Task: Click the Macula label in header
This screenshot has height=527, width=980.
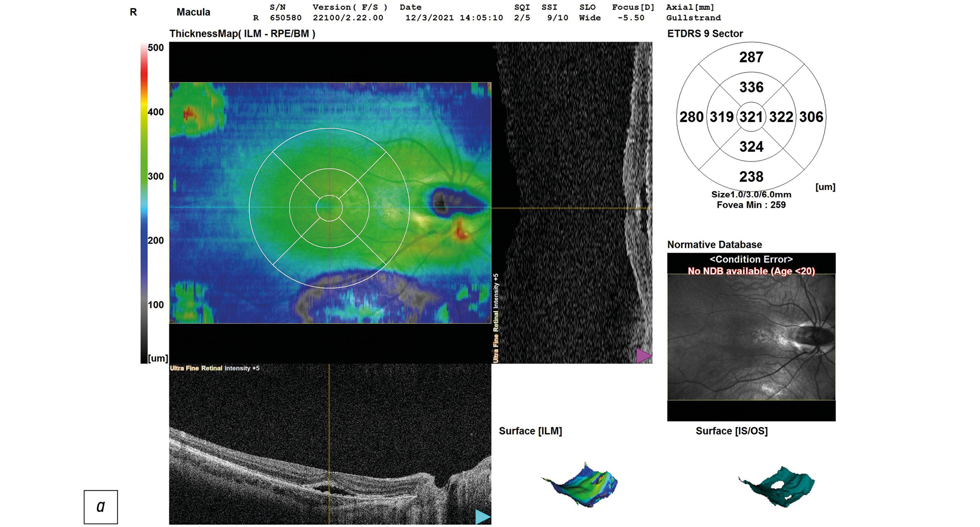Action: pyautogui.click(x=193, y=12)
